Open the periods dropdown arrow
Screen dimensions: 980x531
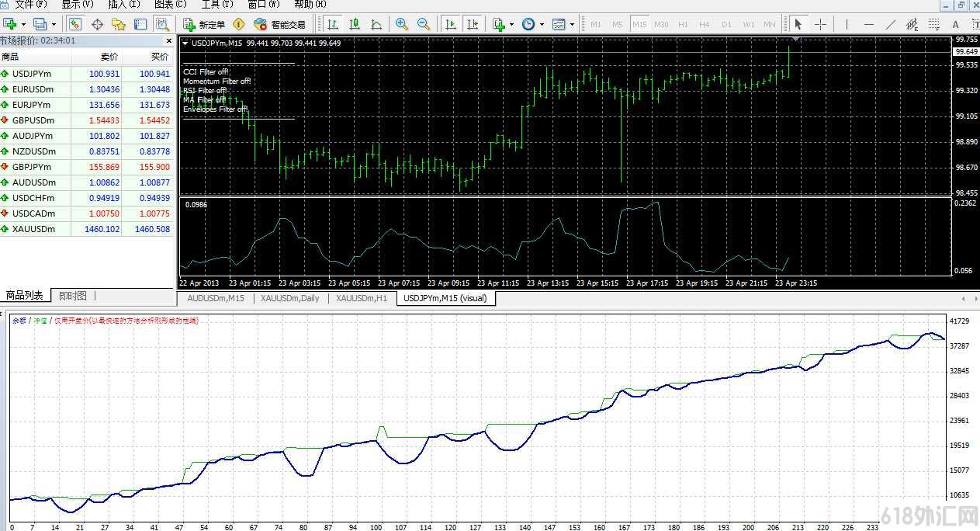[x=542, y=24]
